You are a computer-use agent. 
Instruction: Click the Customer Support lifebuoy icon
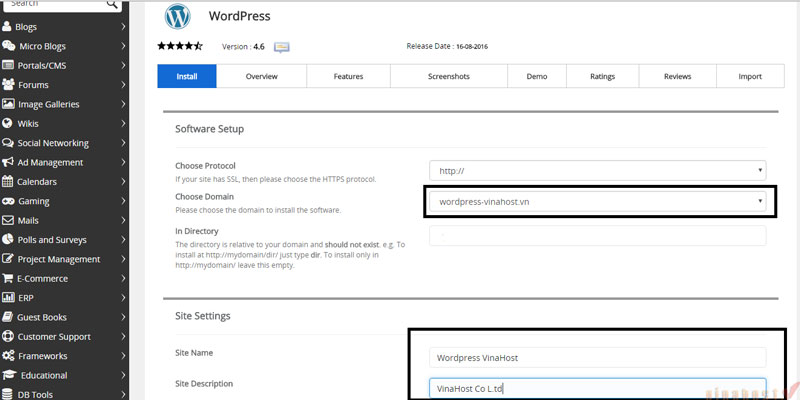[x=8, y=336]
